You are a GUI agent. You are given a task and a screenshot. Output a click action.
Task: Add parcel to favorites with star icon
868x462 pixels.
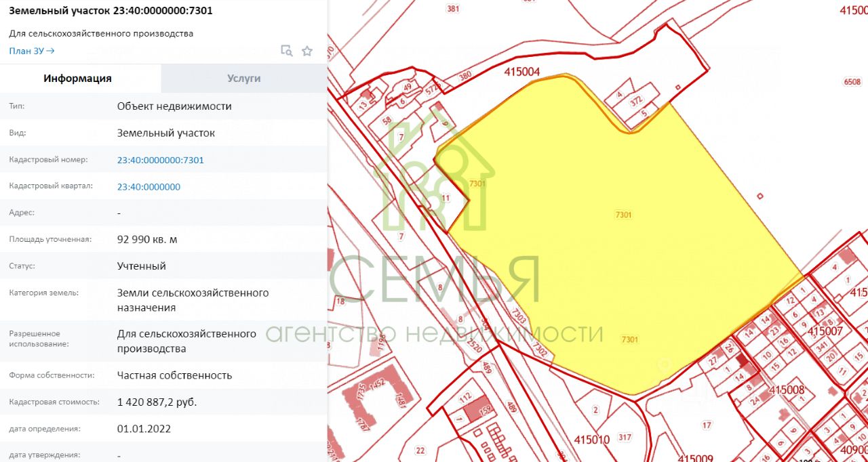click(x=307, y=51)
